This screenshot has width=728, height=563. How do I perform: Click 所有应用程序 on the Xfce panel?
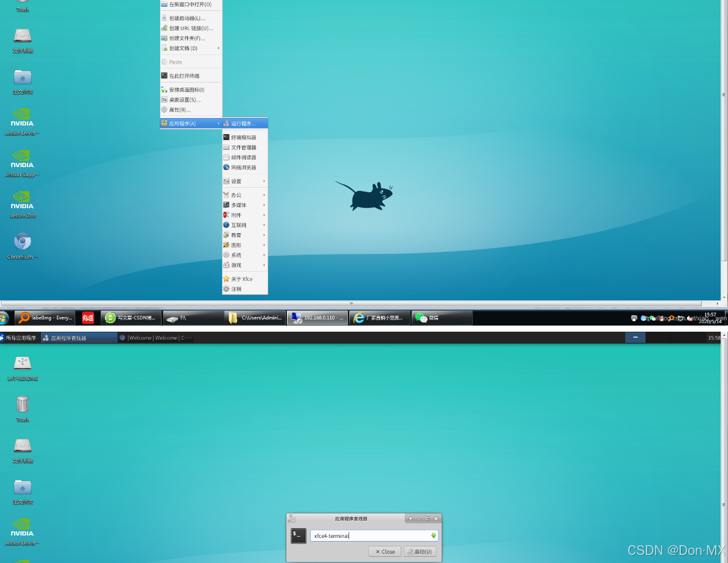[18, 338]
